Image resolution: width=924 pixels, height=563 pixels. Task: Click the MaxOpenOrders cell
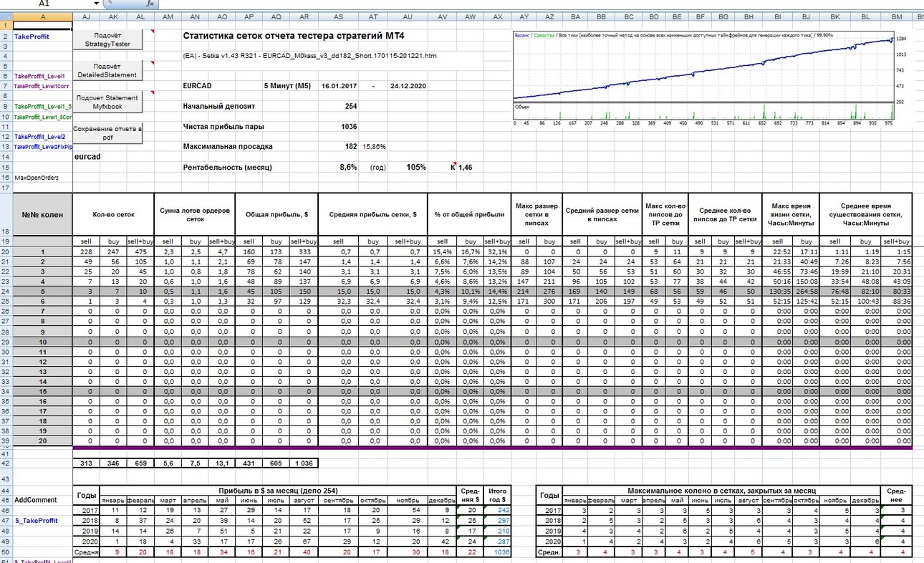[x=37, y=177]
